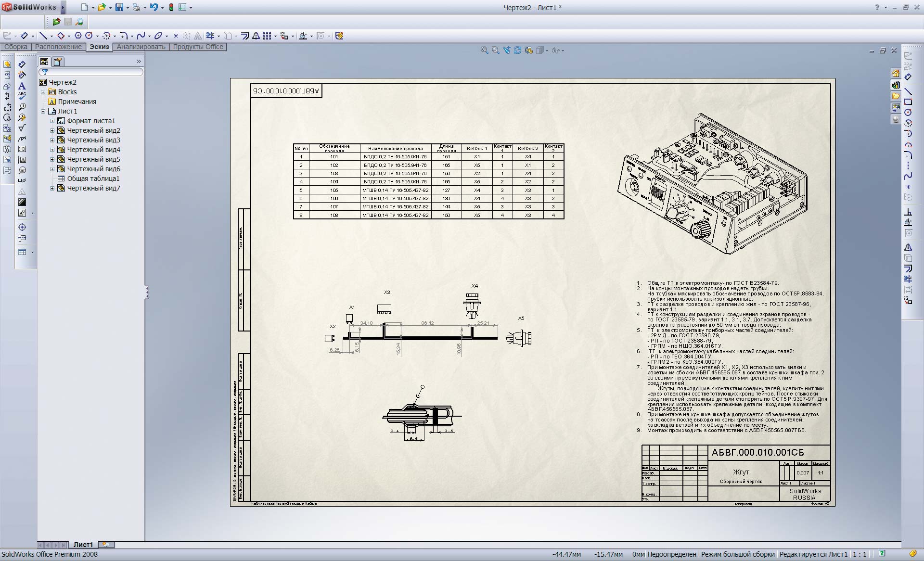924x561 pixels.
Task: Select the Sketch Fillet tool in top toolbar
Action: [124, 36]
